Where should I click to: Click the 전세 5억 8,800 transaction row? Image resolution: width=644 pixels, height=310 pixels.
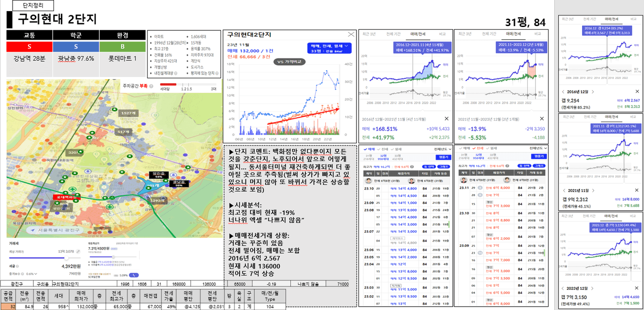pos(503,220)
